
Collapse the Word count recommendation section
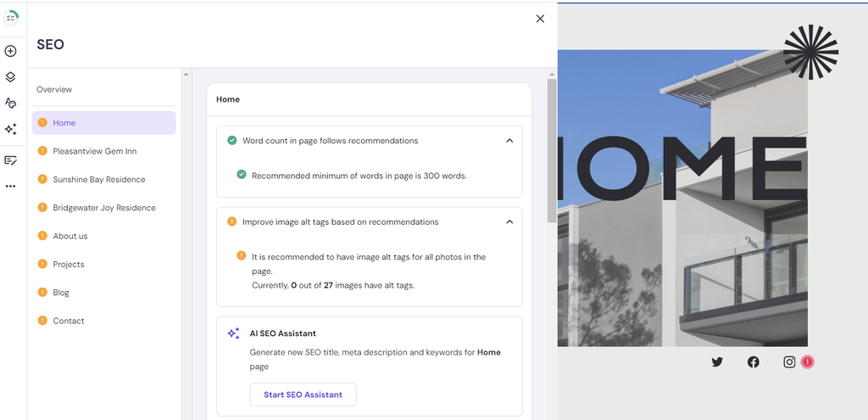(x=509, y=141)
